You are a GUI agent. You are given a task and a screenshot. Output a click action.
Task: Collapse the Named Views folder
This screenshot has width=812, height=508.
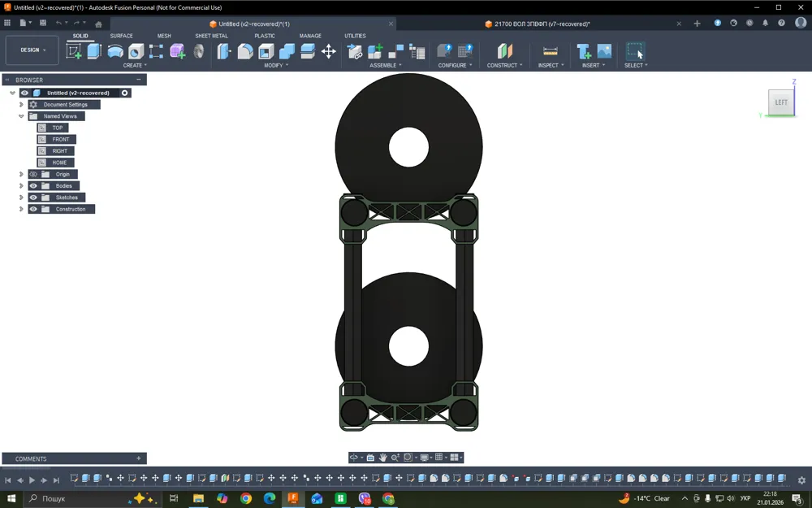click(x=21, y=116)
